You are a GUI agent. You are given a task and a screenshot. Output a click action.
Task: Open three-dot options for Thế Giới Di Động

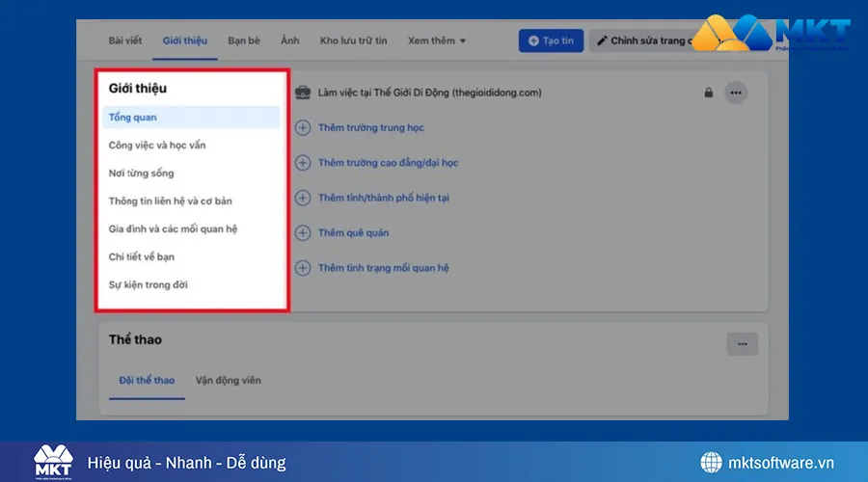tap(736, 93)
